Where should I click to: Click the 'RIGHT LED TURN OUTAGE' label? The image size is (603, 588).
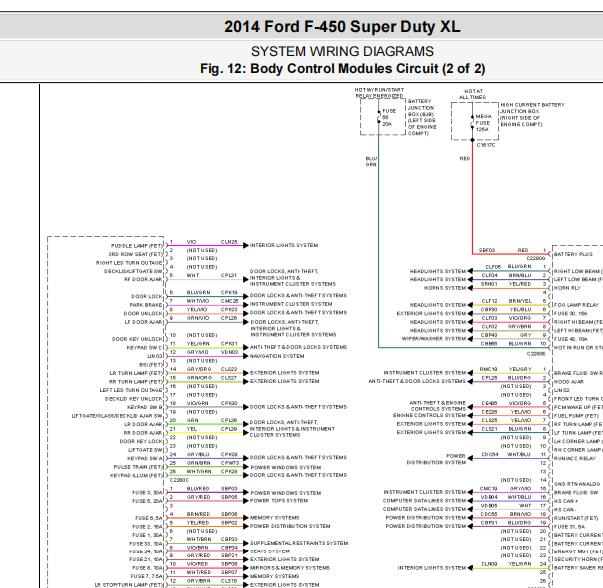coord(129,263)
